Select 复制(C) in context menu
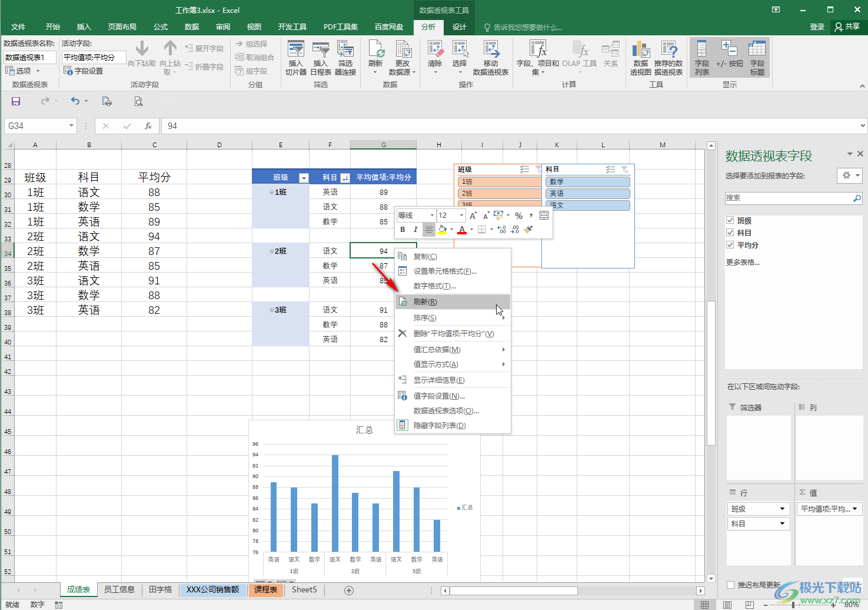The image size is (868, 610). click(x=452, y=256)
